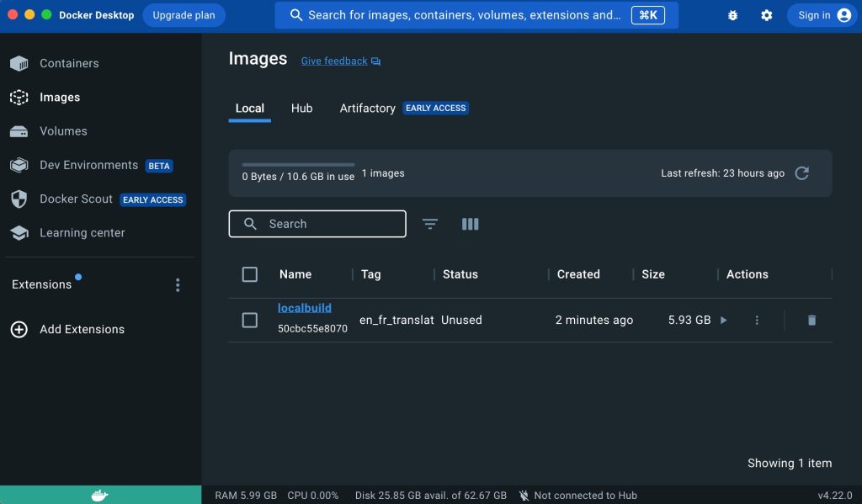862x504 pixels.
Task: Open more actions for the localbuild image
Action: pos(756,320)
